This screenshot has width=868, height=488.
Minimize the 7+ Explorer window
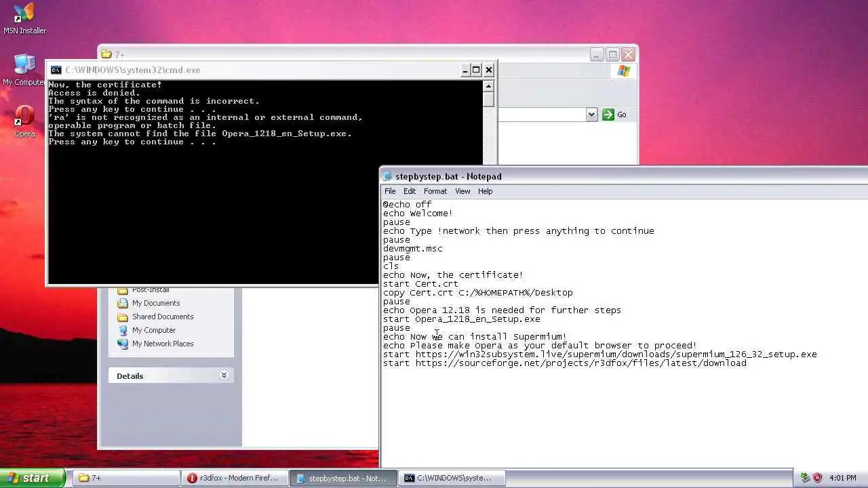coord(596,54)
